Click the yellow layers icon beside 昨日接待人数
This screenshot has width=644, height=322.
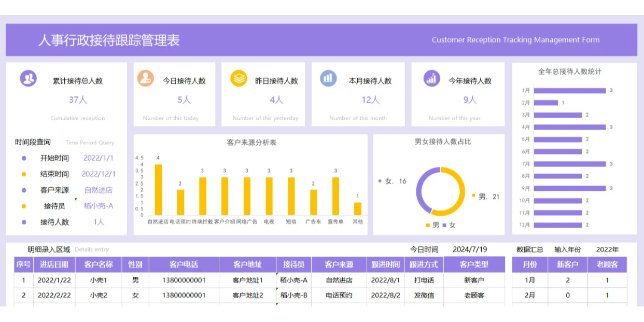click(239, 78)
